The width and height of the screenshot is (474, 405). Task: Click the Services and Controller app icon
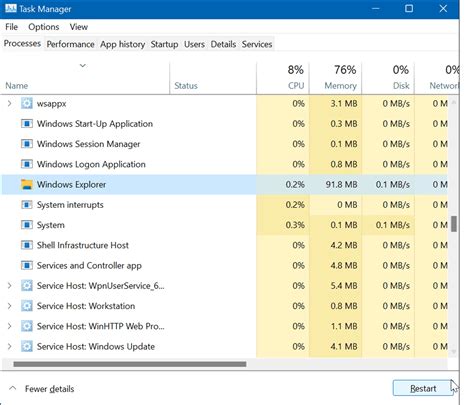click(27, 266)
